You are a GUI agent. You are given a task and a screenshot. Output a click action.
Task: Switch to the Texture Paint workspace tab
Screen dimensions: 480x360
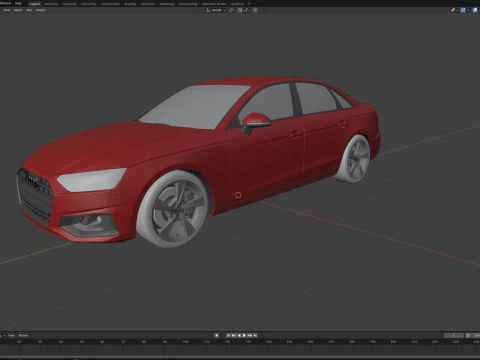click(x=110, y=4)
